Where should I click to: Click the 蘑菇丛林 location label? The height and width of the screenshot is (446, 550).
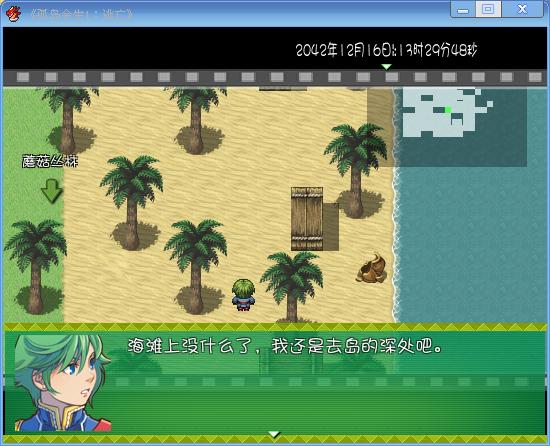coord(50,161)
